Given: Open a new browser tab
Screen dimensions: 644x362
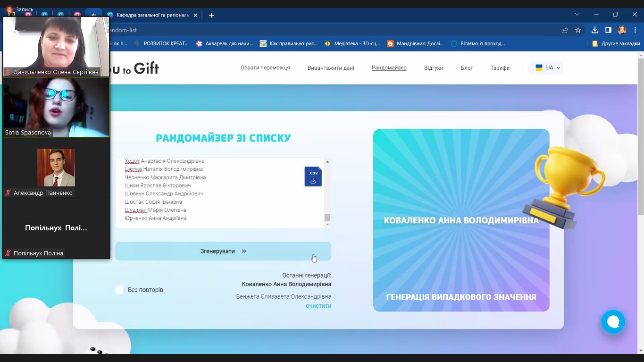Looking at the screenshot, I should (211, 15).
